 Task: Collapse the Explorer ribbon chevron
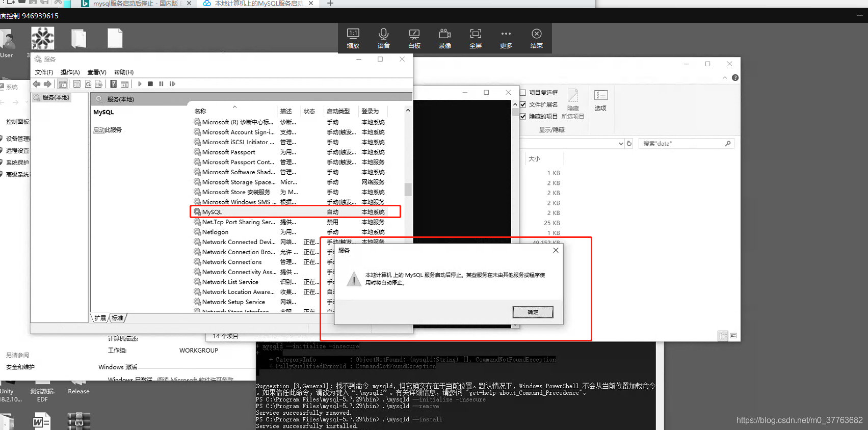pyautogui.click(x=725, y=78)
